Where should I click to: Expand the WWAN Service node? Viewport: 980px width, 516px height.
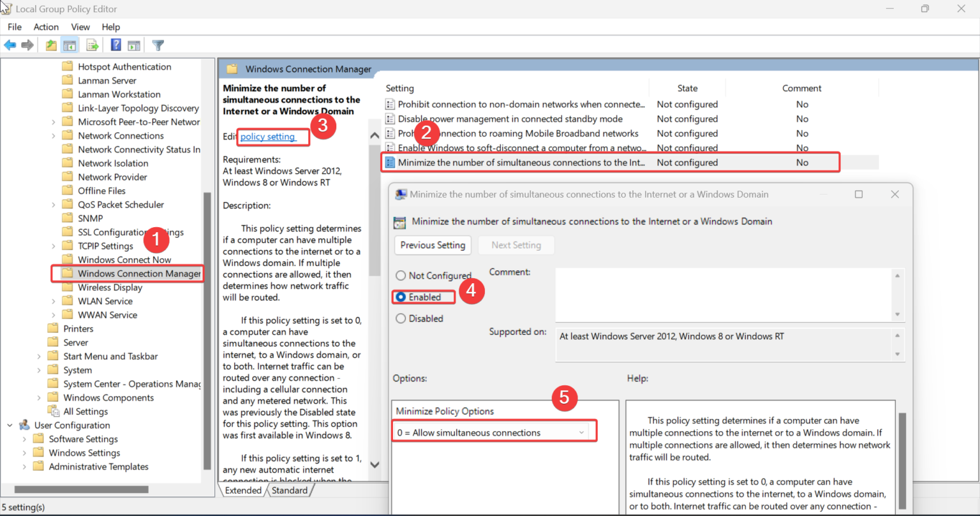[54, 315]
